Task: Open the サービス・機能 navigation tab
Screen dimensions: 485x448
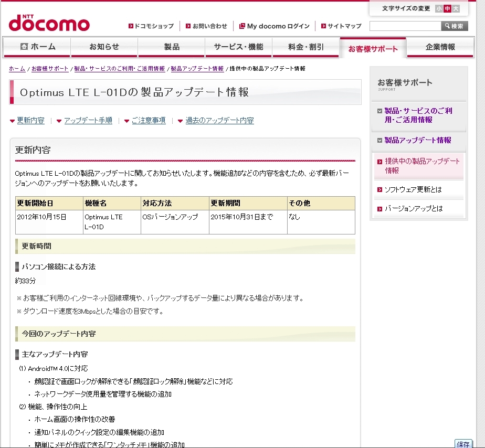Action: pyautogui.click(x=238, y=47)
